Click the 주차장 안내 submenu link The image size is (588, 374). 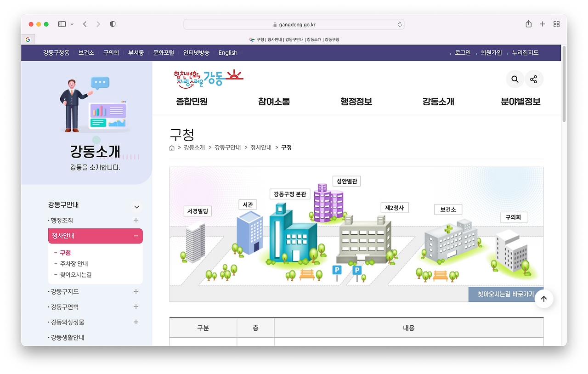[x=75, y=264]
